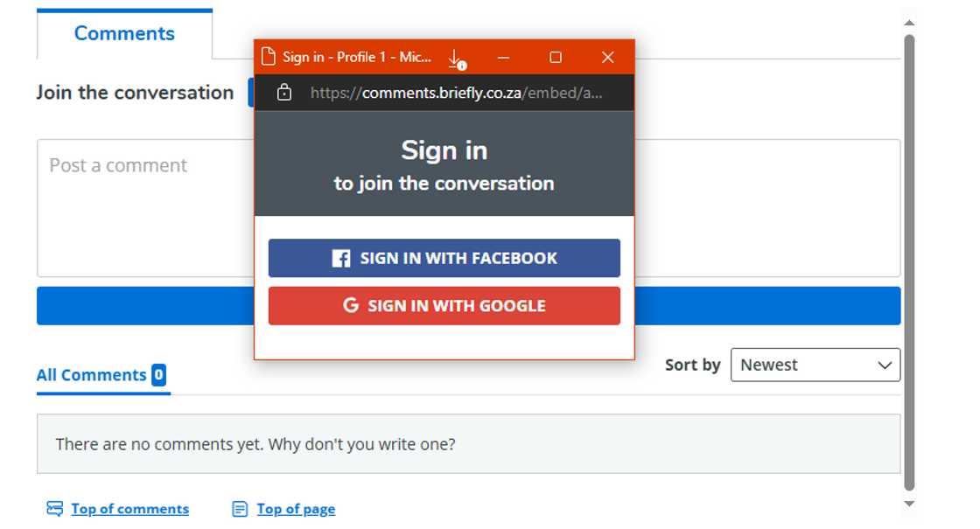This screenshot has width=980, height=529.
Task: Click the Facebook icon in sign-in button
Action: 340,257
